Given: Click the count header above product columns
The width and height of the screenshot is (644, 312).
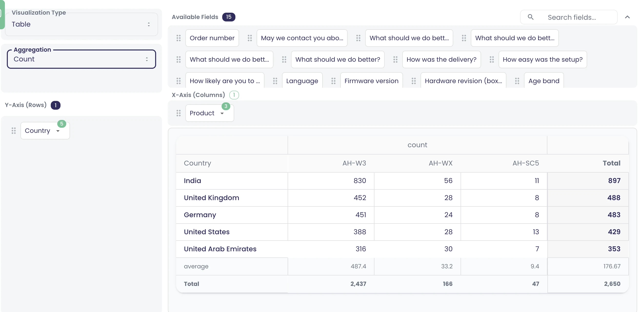Looking at the screenshot, I should coord(417,145).
